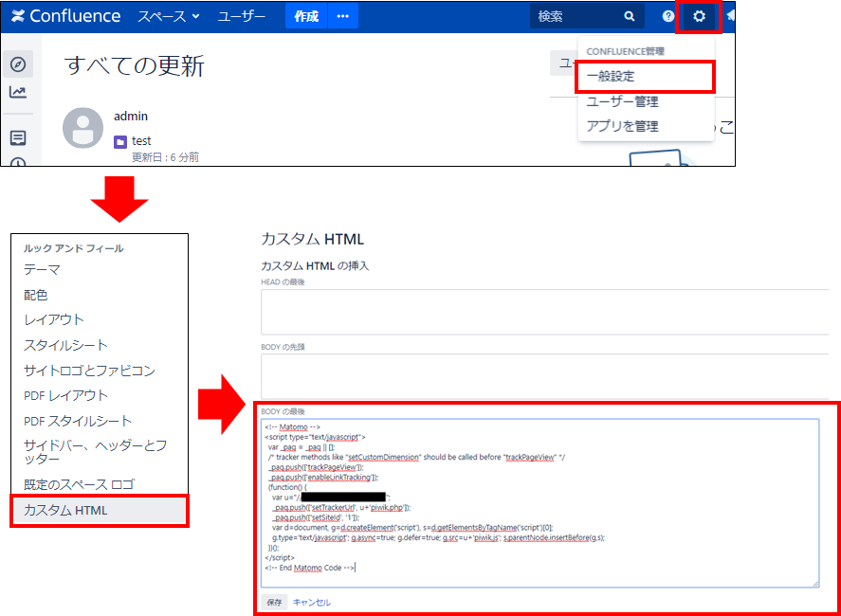Open the スタイルシート settings link
Screen dimensions: 841x616
tap(65, 345)
